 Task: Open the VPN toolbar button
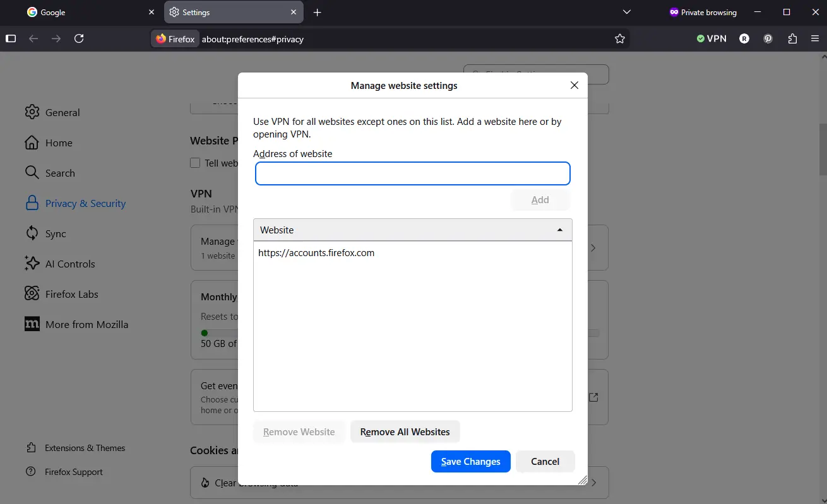tap(711, 38)
